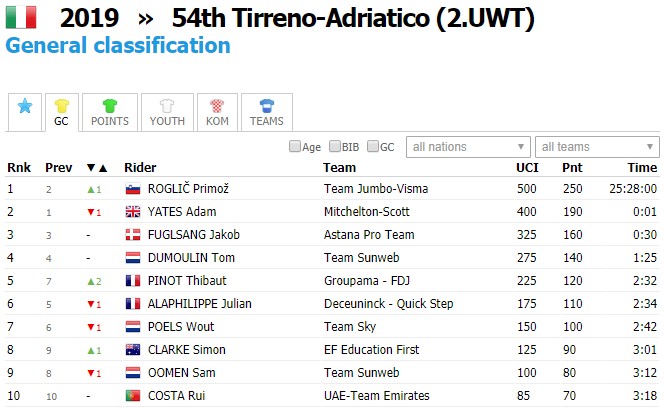Toggle the GC checkbox filter
Viewport: 664px width, 408px height.
(373, 147)
